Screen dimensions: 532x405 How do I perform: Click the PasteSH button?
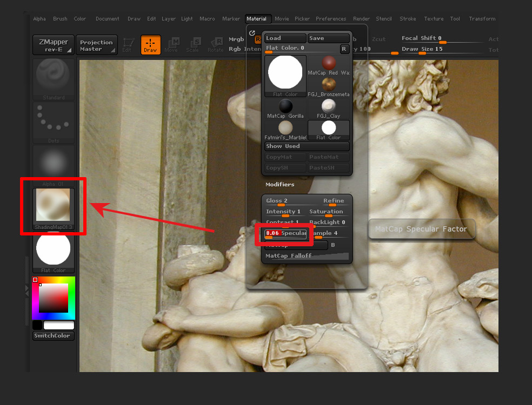coord(328,168)
